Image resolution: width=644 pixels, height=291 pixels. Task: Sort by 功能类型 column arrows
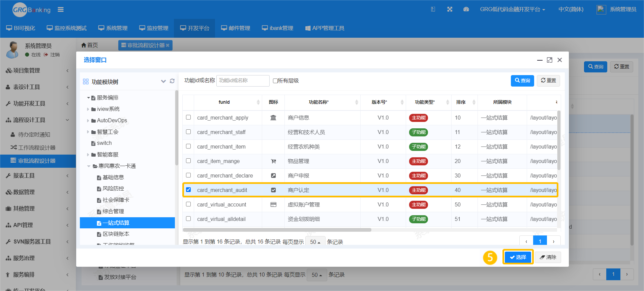click(x=448, y=102)
